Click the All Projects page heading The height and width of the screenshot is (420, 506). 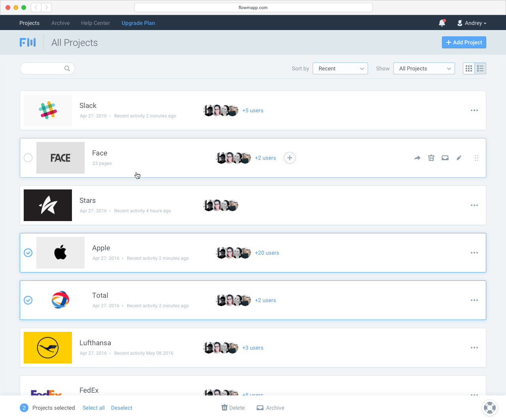point(75,43)
